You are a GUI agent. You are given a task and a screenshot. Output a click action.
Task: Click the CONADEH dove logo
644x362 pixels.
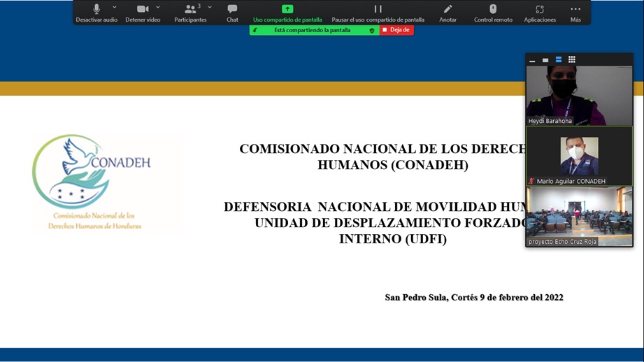click(x=92, y=171)
